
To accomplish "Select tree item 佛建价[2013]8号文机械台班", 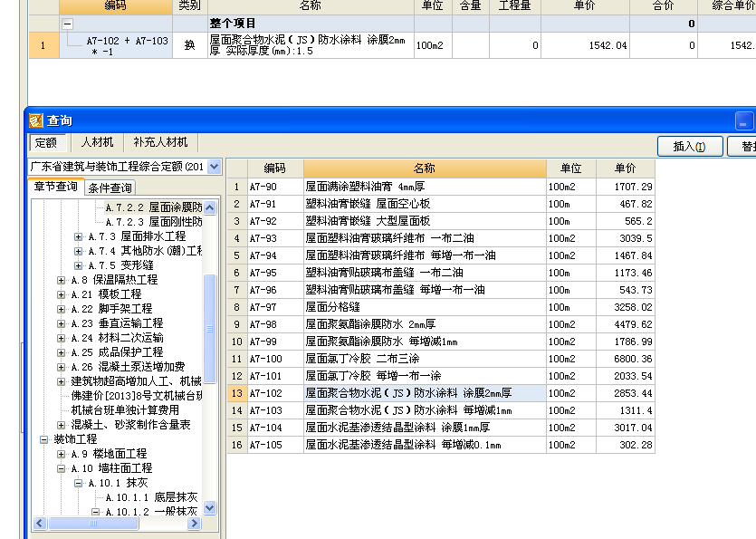I will pos(137,396).
